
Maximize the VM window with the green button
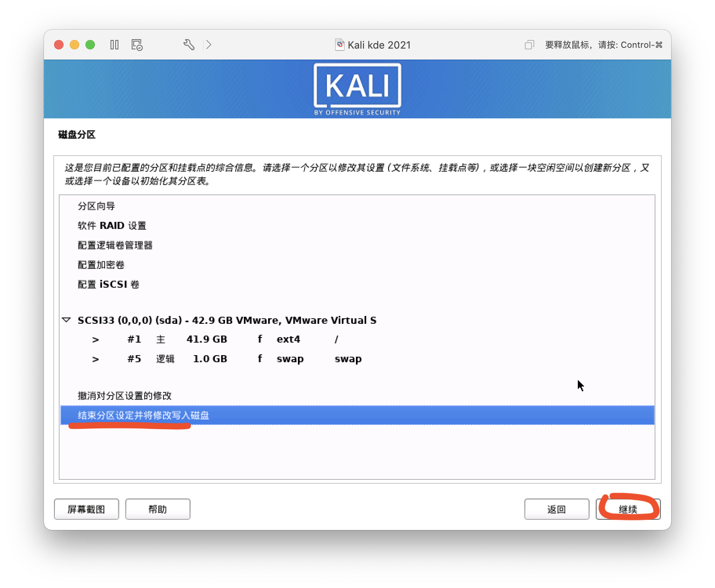click(90, 45)
